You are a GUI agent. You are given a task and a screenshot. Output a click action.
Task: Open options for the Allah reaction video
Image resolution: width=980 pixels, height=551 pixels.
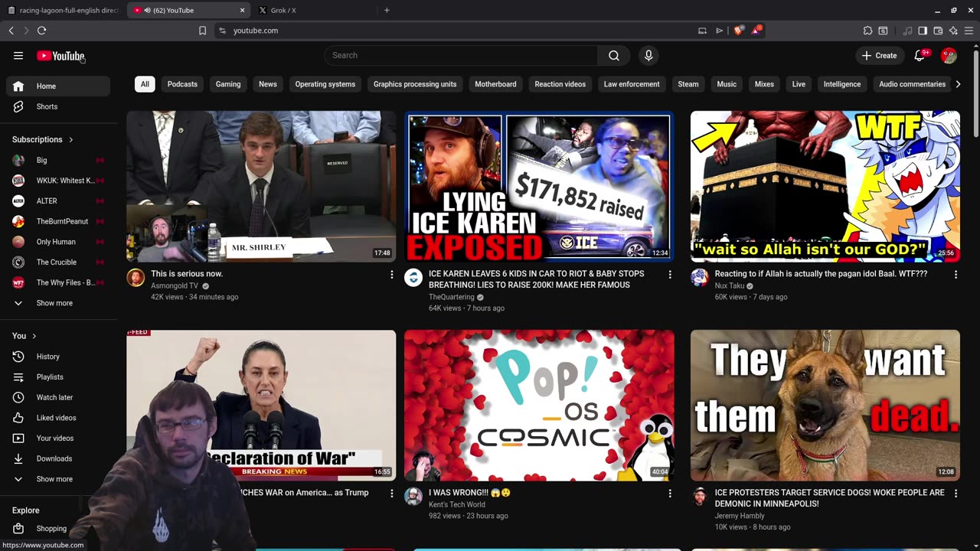tap(955, 275)
